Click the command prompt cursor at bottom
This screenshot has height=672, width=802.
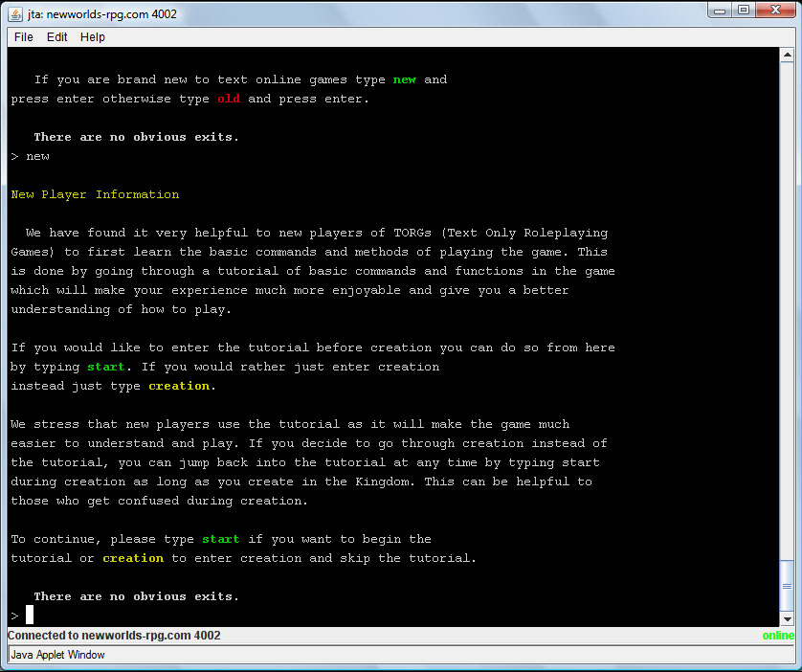coord(30,615)
